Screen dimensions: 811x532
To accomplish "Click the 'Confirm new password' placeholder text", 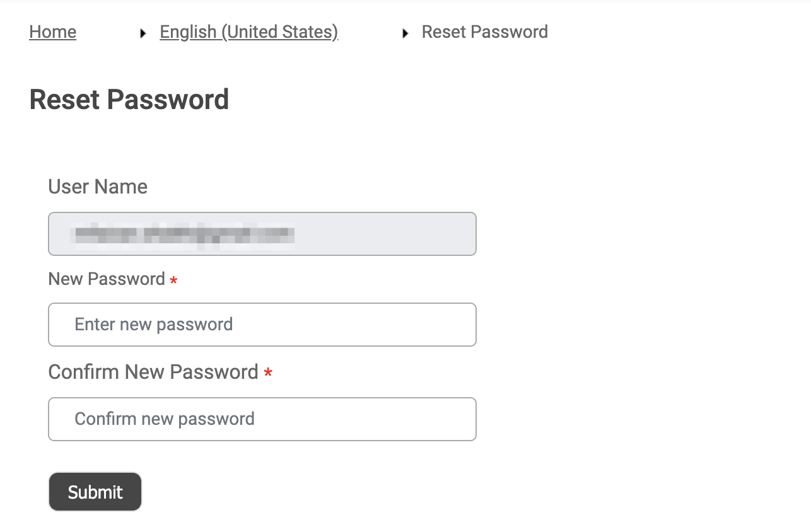I will [165, 419].
